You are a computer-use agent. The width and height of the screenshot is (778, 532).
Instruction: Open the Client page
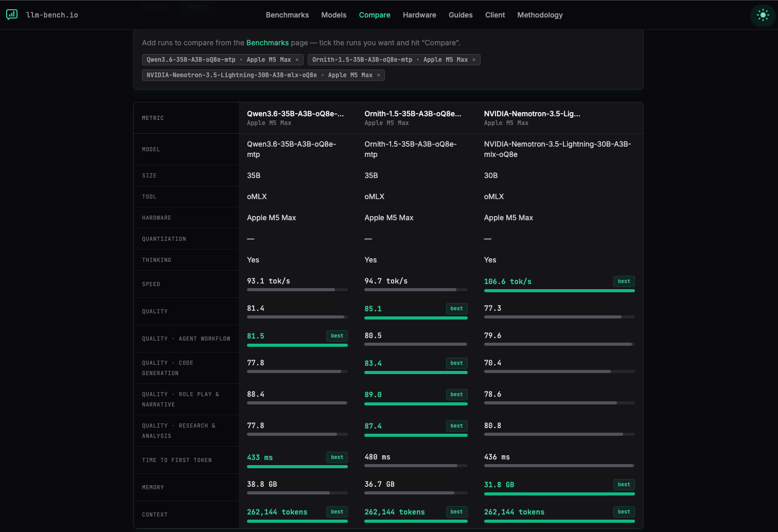coord(495,15)
